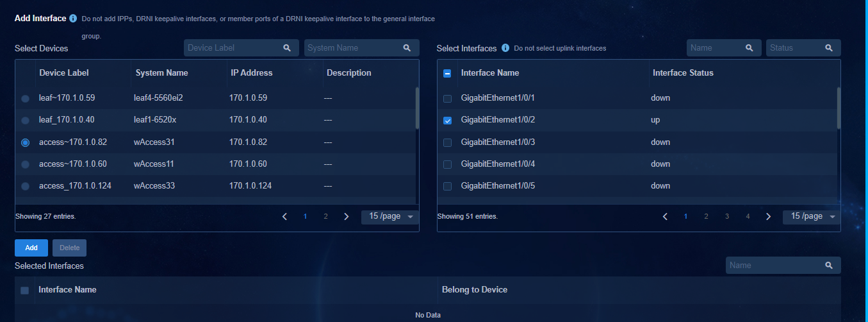Check the GigabitEthernet1/0/5 checkbox
The image size is (868, 322).
(447, 186)
